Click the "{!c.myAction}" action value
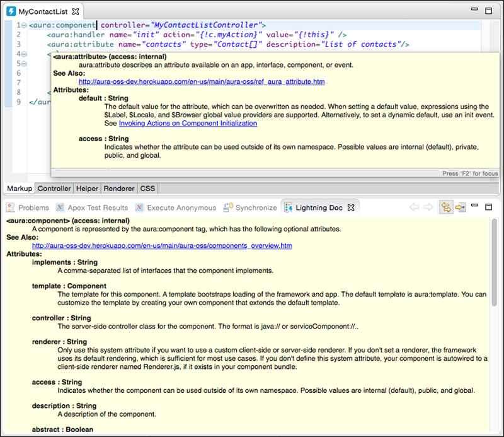This screenshot has height=437, width=504. tap(229, 35)
